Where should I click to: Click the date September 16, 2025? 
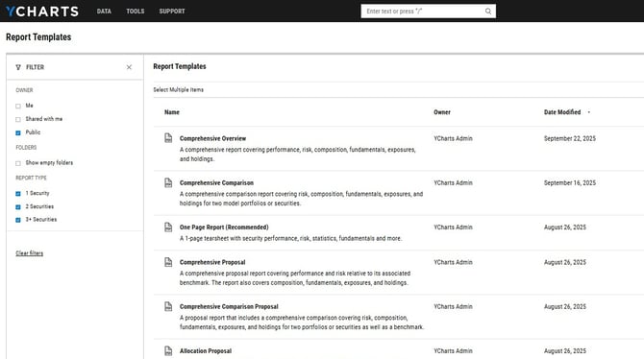[x=570, y=182]
